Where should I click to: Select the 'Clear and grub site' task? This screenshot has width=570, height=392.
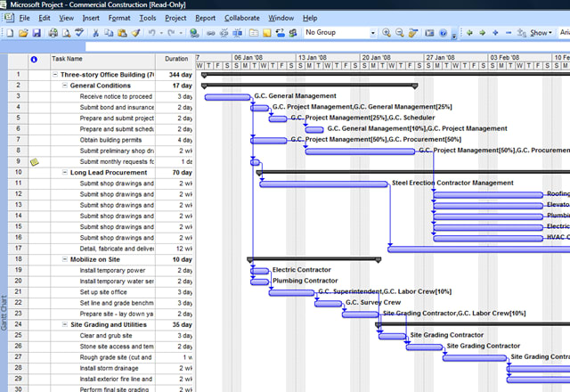pyautogui.click(x=106, y=335)
